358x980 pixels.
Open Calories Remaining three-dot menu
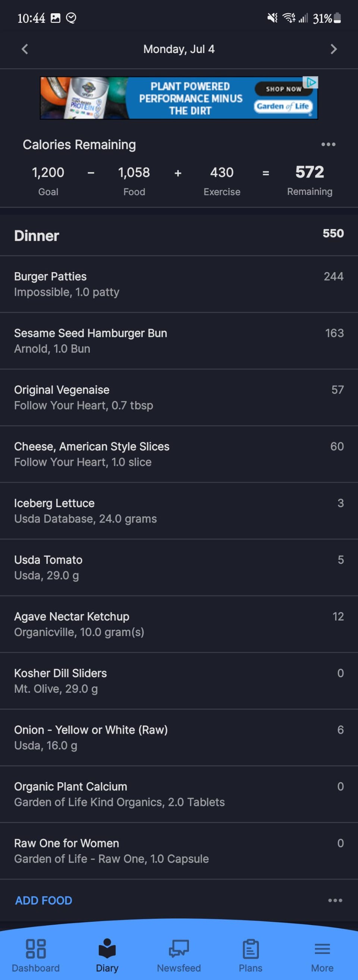328,145
